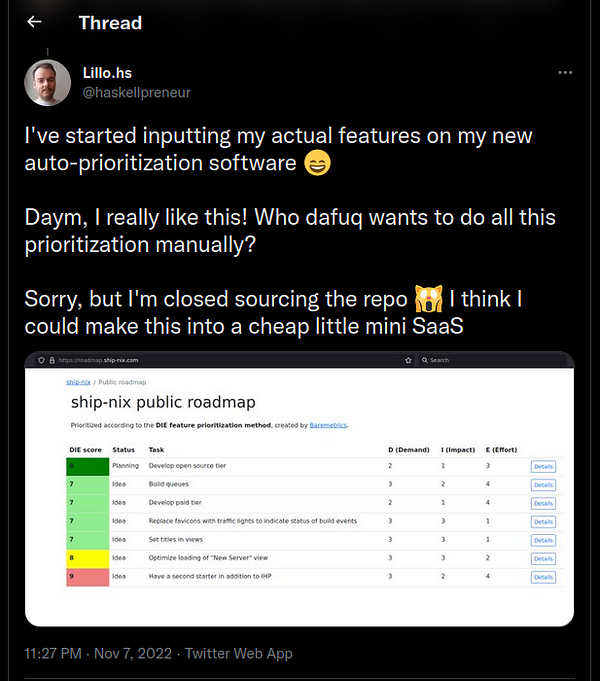
Task: Open Details for Build queues
Action: click(543, 485)
